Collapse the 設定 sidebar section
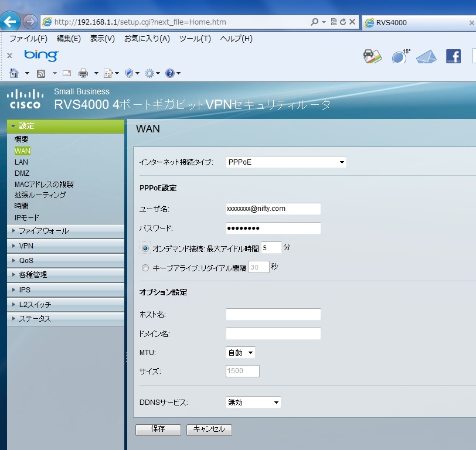The image size is (476, 450). [x=66, y=126]
